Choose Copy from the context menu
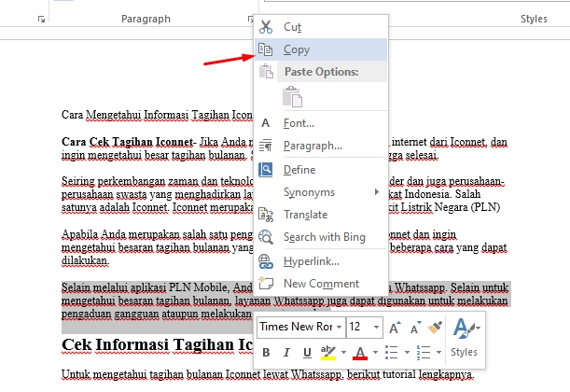570x392 pixels. pos(321,49)
